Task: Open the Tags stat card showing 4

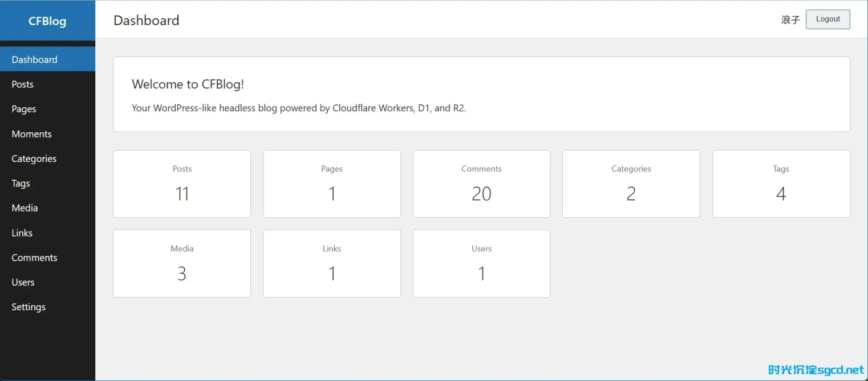Action: point(781,184)
